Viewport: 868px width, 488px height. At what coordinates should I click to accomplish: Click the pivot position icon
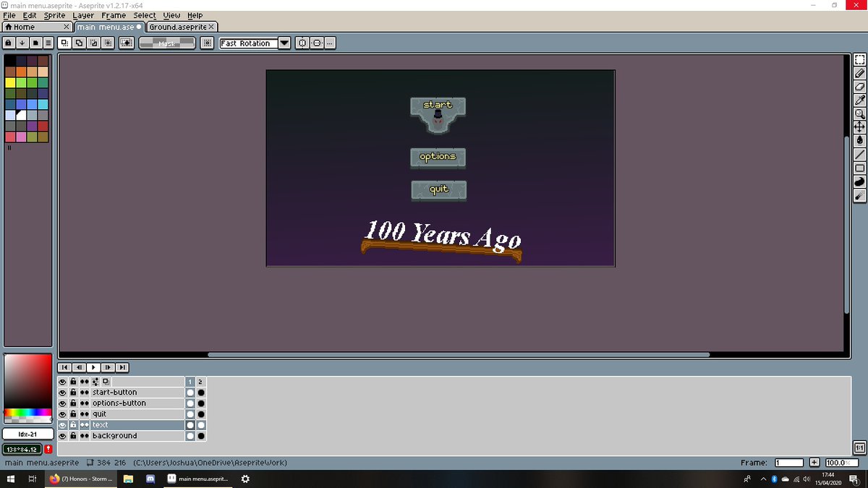click(208, 43)
